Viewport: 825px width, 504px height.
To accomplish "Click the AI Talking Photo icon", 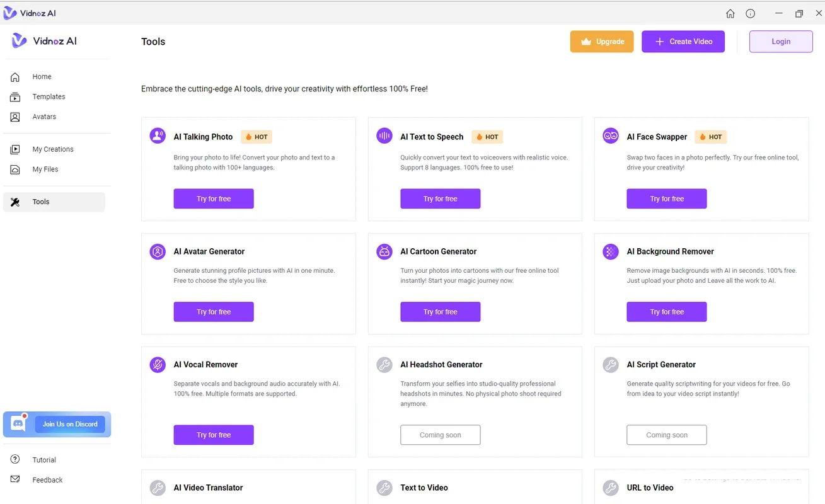I will click(158, 135).
